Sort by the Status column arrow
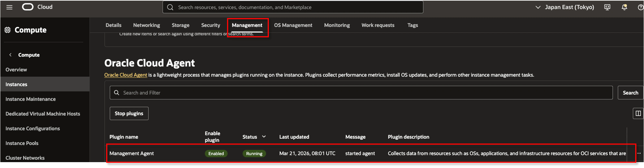Viewport: 644px width, 168px height. tap(264, 137)
